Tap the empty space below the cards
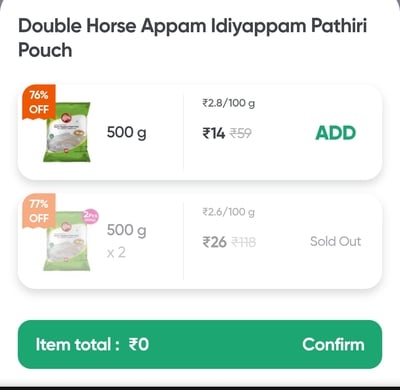 200,304
